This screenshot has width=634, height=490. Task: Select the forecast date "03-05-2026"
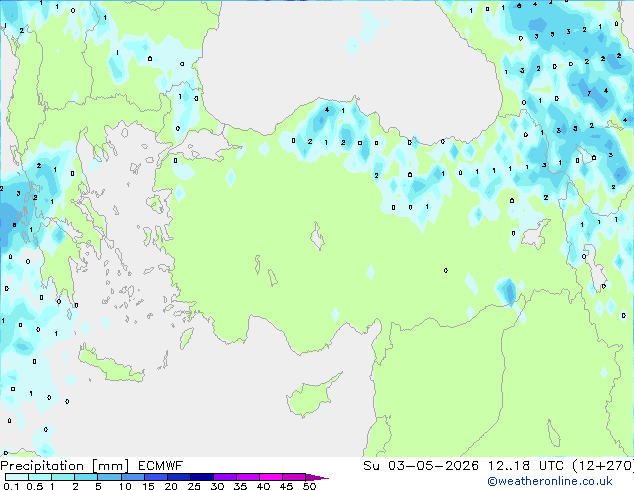coord(433,466)
